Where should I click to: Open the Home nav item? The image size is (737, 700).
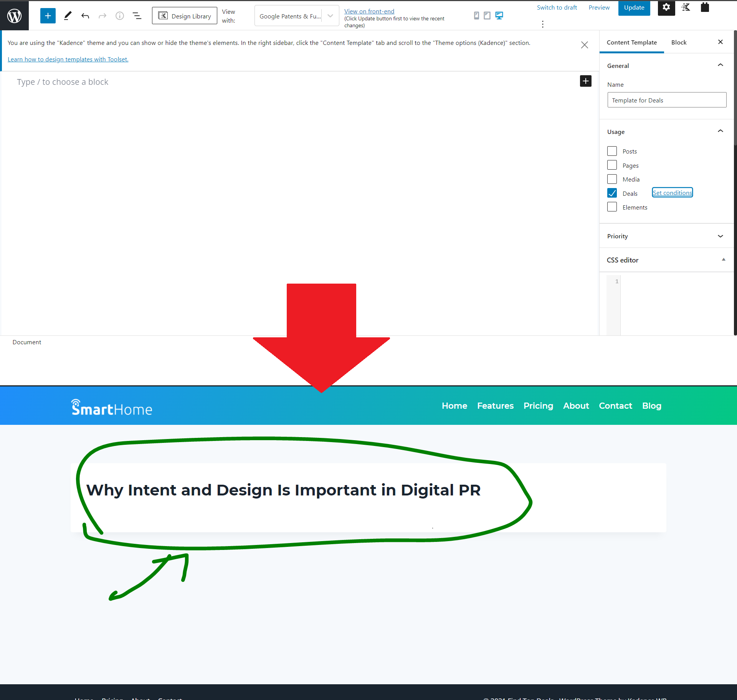[x=454, y=406]
